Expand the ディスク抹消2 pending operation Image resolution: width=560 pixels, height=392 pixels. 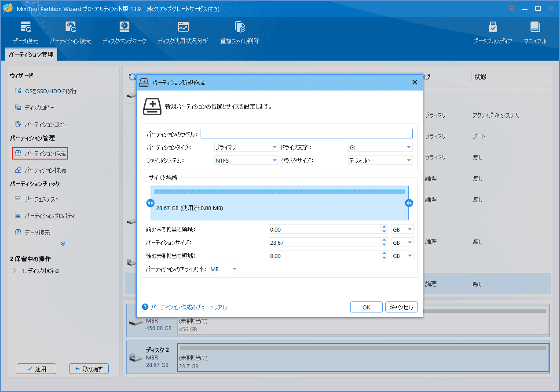coord(15,271)
